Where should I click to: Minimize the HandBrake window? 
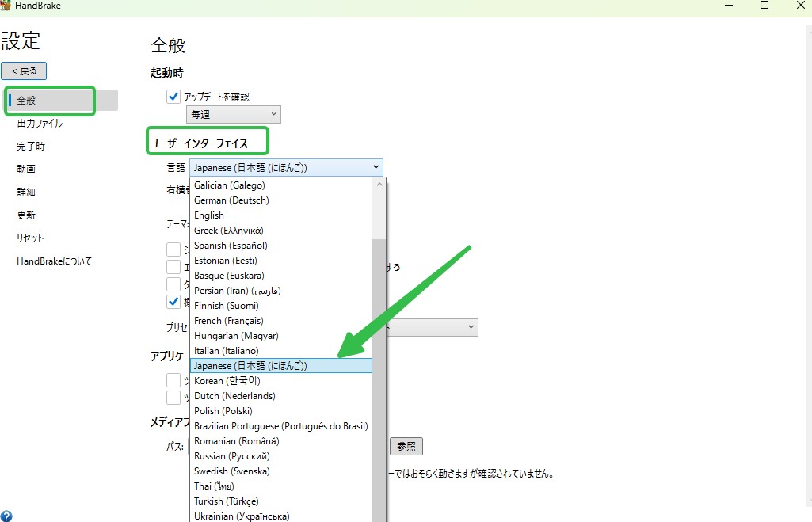(x=729, y=6)
